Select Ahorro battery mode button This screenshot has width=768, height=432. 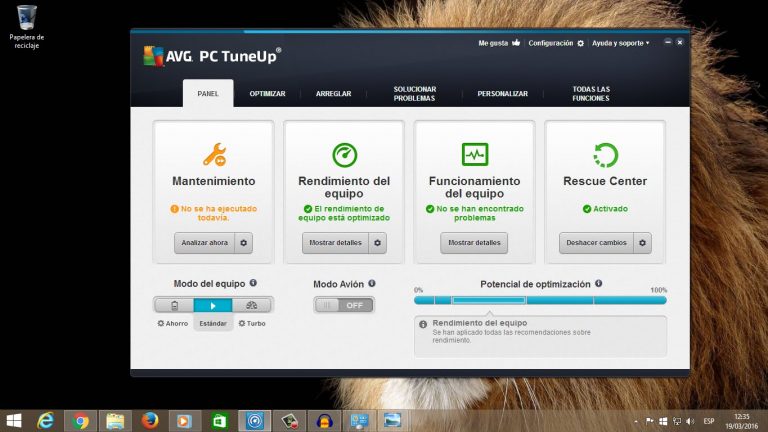point(174,305)
